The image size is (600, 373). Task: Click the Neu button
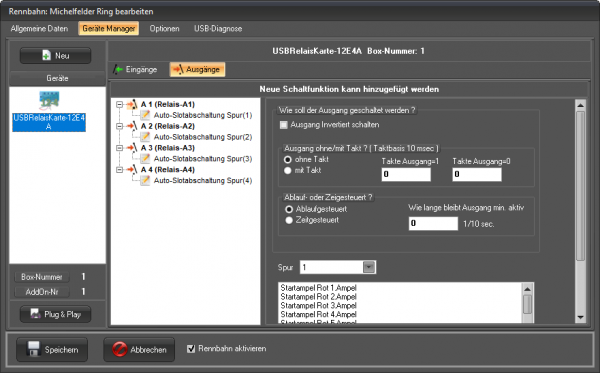pyautogui.click(x=55, y=55)
